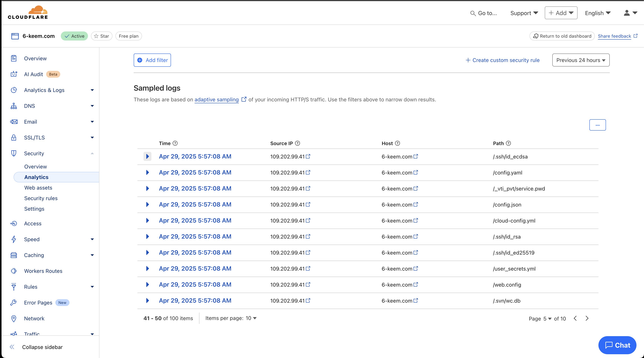Click the Workers Routes diamond icon
Screen dimensions: 644x358
pos(14,271)
